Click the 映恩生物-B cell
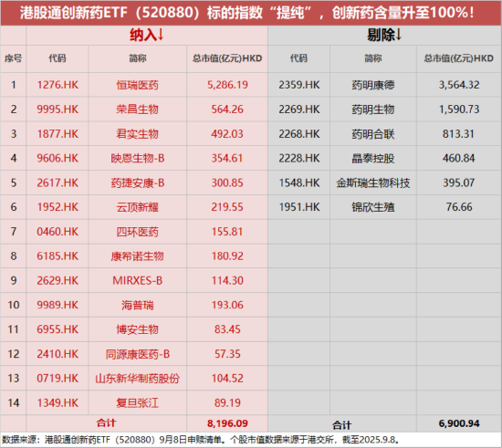502x448 pixels. click(x=137, y=158)
